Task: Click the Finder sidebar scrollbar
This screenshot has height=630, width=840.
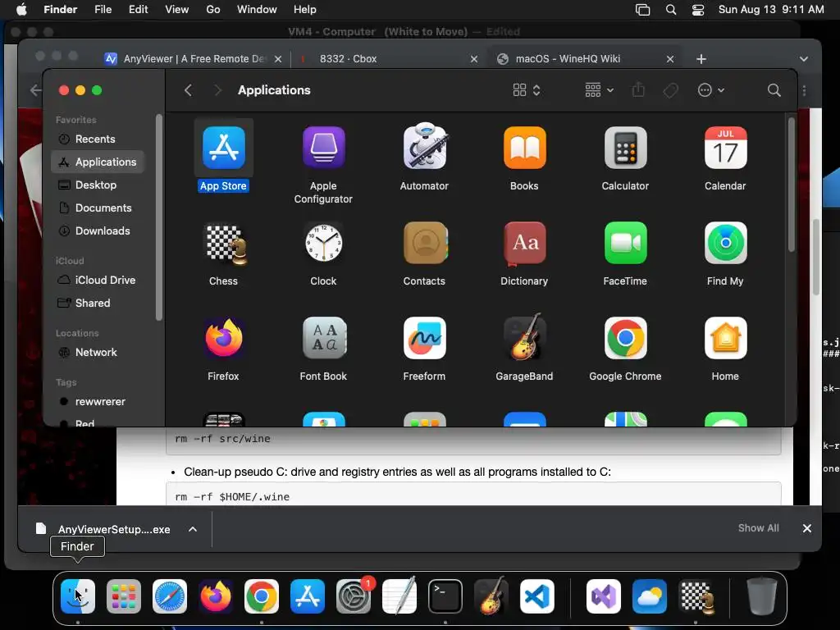Action: click(158, 217)
